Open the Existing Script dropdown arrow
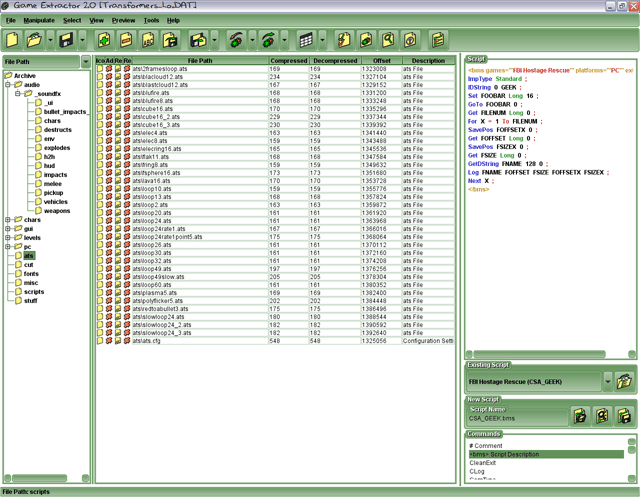The height and width of the screenshot is (497, 640). [x=608, y=382]
